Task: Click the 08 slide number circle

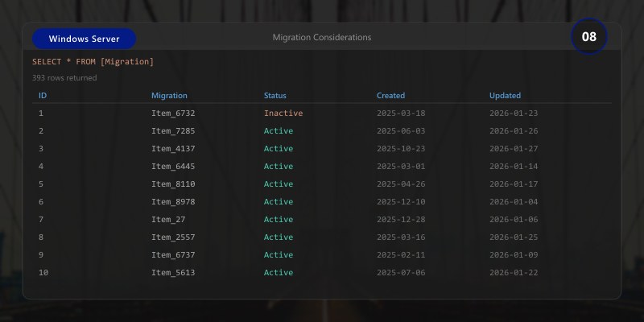Action: point(589,36)
